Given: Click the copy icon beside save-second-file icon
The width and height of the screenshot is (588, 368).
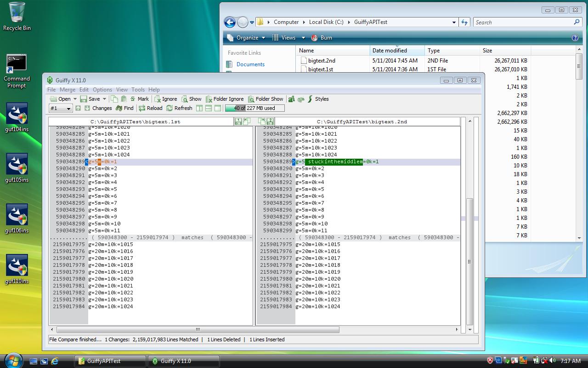Looking at the screenshot, I should 261,121.
